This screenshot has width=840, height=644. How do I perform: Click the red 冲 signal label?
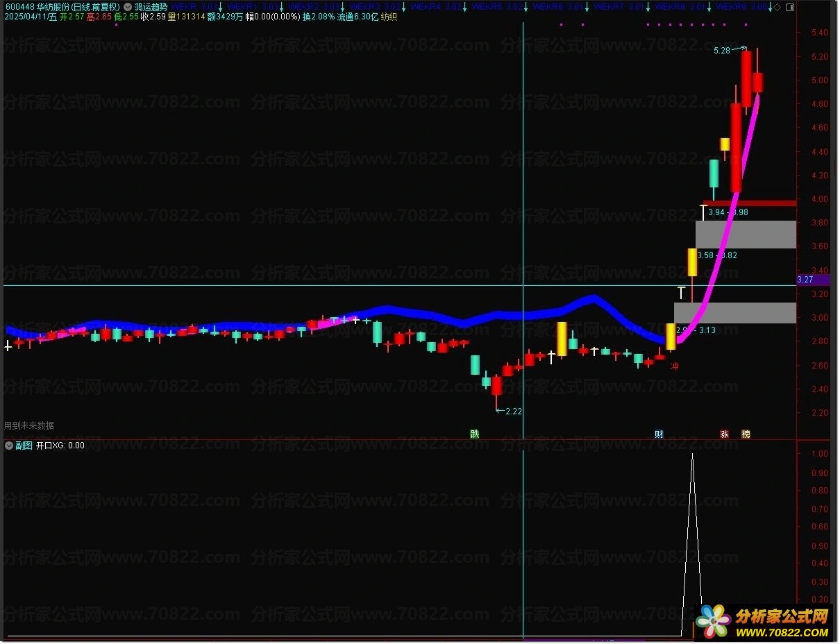click(x=674, y=366)
